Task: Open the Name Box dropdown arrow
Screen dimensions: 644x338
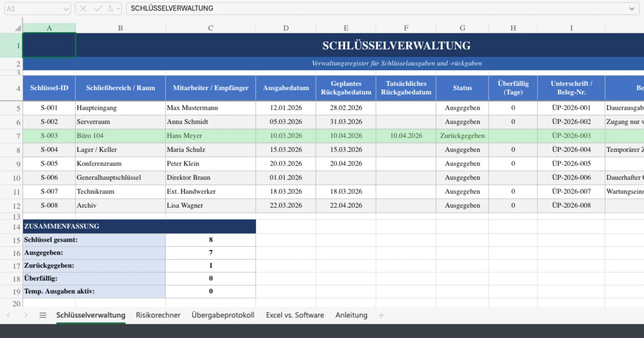Action: (66, 8)
